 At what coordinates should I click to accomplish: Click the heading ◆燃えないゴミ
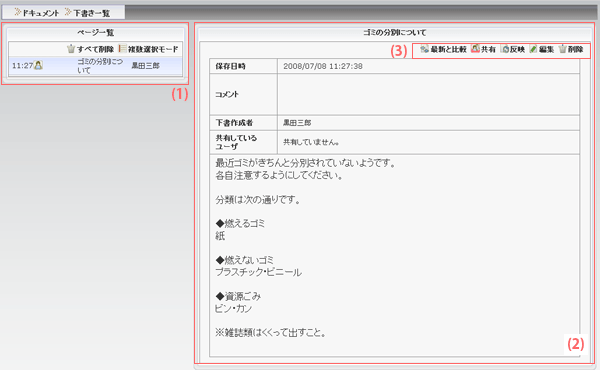(x=245, y=260)
